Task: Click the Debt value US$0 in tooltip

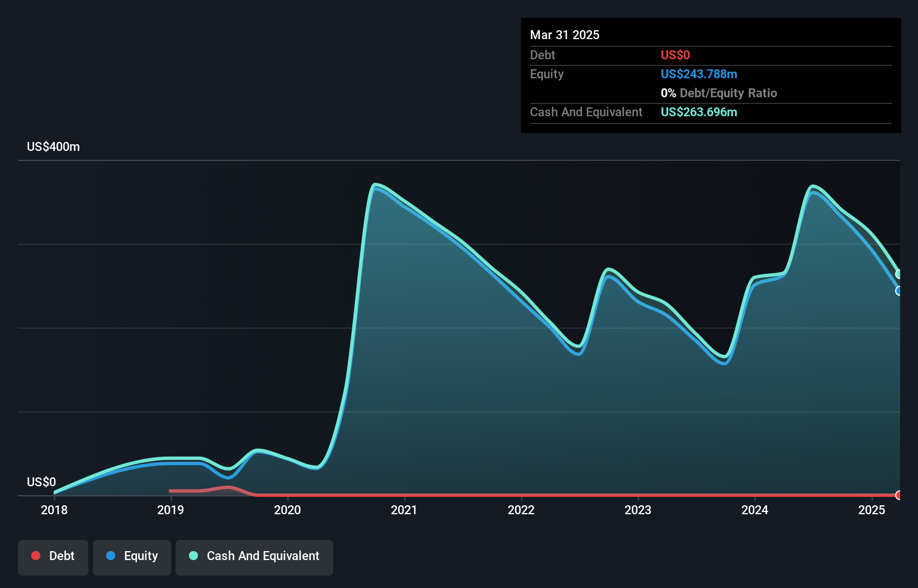Action: [x=675, y=55]
